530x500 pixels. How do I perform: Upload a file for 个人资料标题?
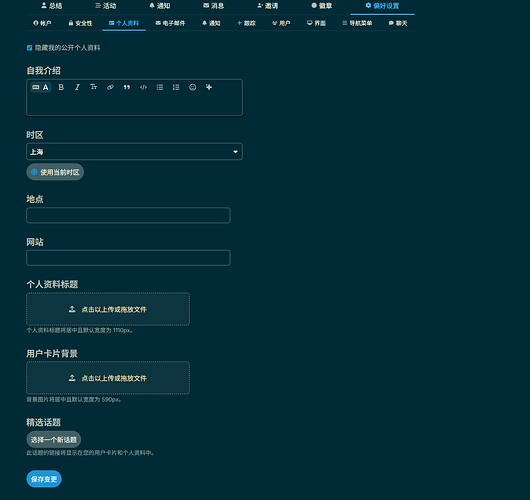click(x=108, y=309)
